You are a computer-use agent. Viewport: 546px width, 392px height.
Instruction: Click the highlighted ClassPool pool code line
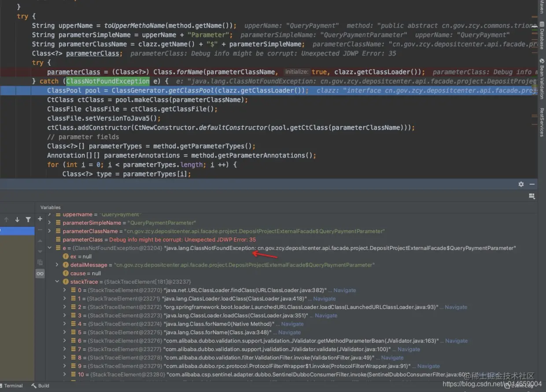pyautogui.click(x=269, y=91)
